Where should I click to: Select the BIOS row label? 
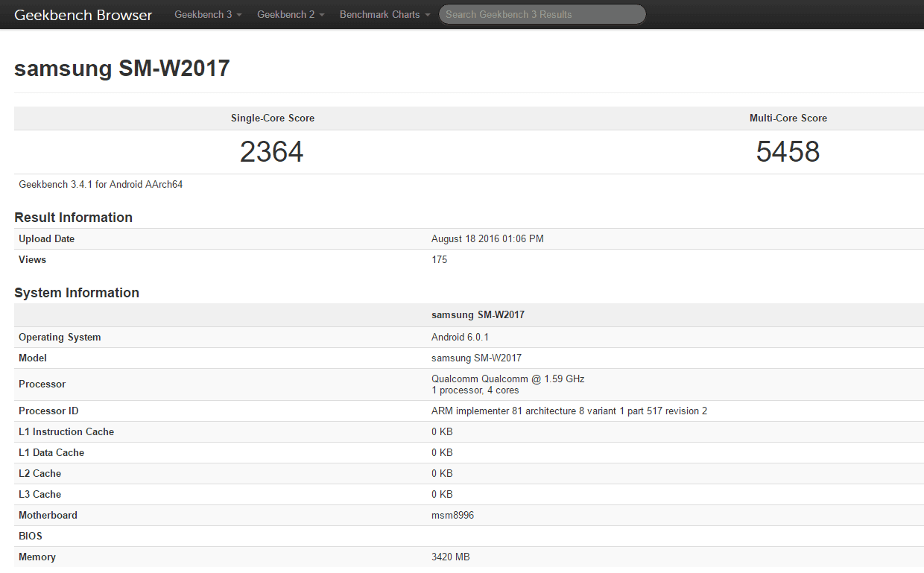click(31, 536)
